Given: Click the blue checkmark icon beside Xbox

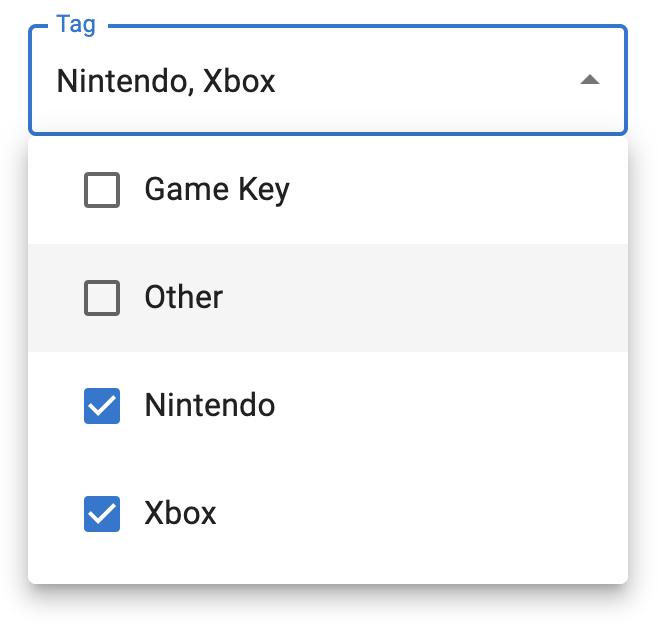Looking at the screenshot, I should [102, 514].
